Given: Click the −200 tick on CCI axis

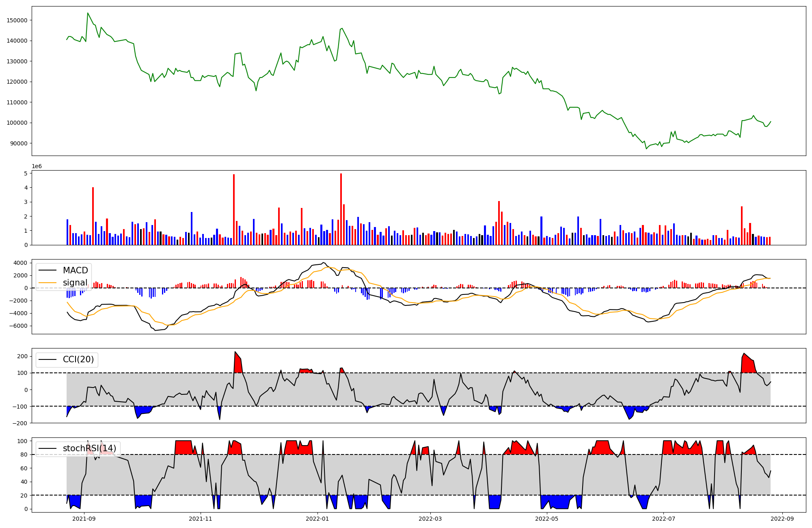Looking at the screenshot, I should click(20, 423).
